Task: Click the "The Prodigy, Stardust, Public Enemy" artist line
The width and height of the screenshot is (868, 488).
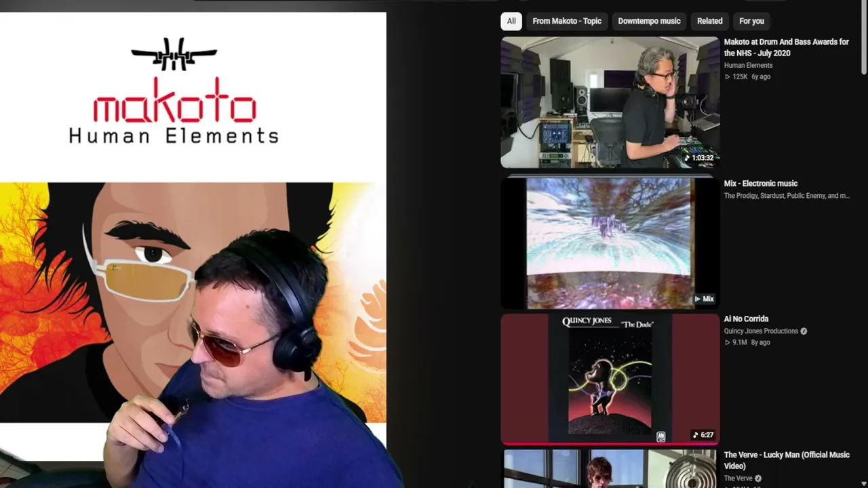Action: (x=787, y=196)
